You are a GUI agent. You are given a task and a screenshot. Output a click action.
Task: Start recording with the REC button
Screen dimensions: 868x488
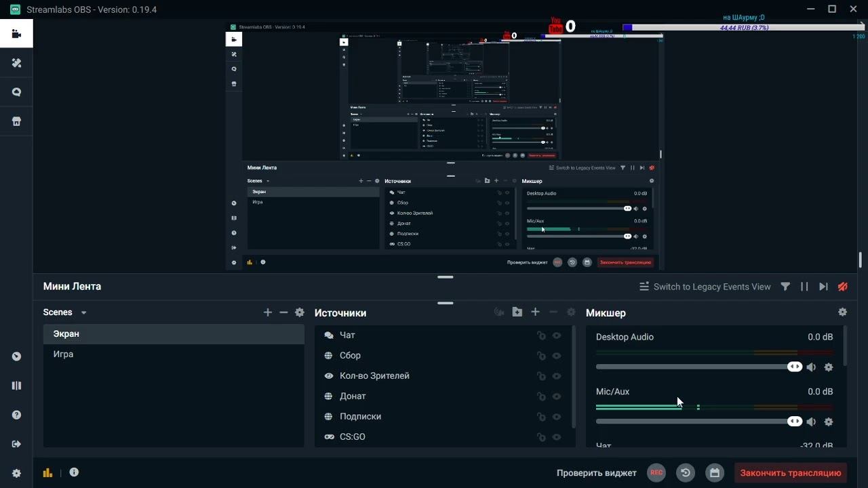tap(656, 472)
